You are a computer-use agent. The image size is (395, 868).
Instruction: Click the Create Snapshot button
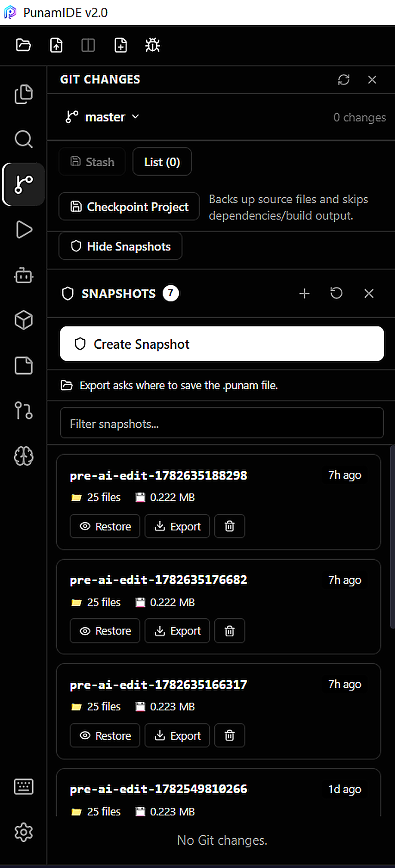point(222,344)
